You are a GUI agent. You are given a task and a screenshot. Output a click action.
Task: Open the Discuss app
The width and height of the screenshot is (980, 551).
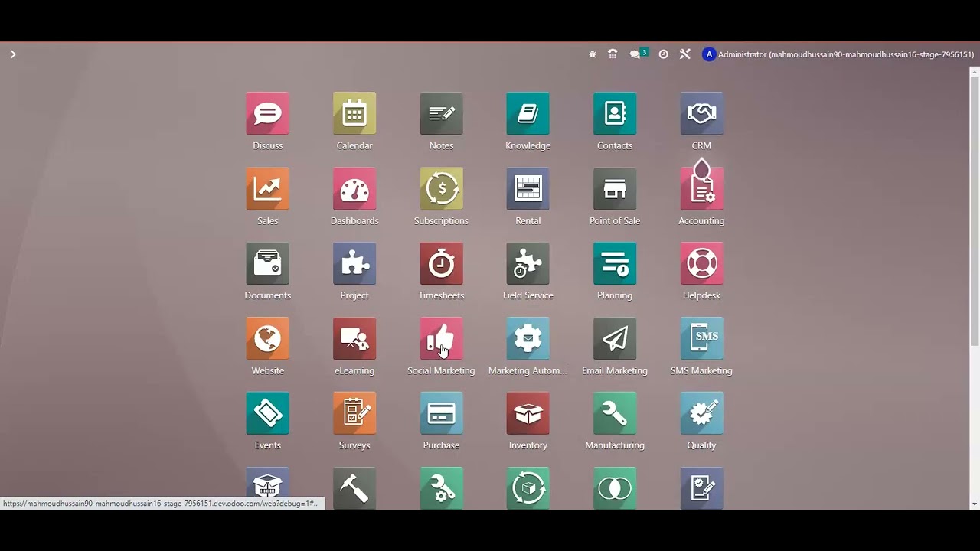pyautogui.click(x=267, y=113)
